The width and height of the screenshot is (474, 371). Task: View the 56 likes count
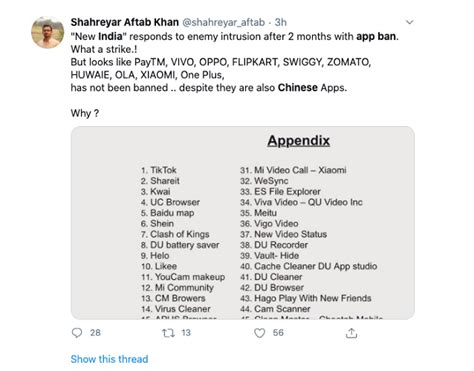(278, 333)
